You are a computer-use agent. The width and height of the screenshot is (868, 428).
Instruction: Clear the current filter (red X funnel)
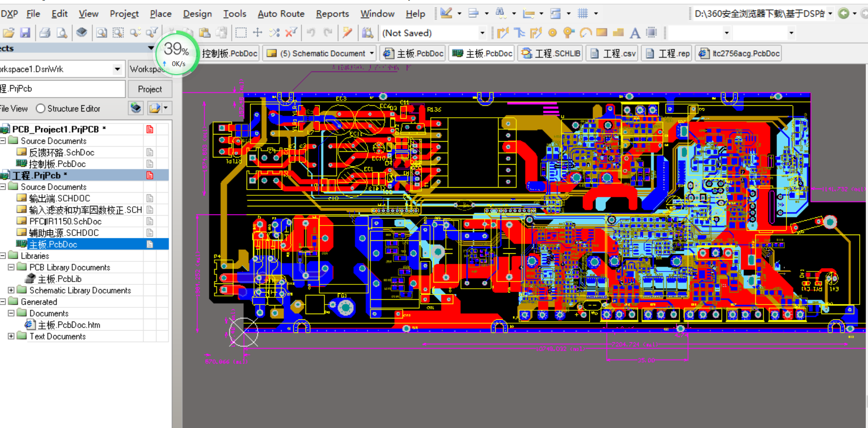coord(291,33)
